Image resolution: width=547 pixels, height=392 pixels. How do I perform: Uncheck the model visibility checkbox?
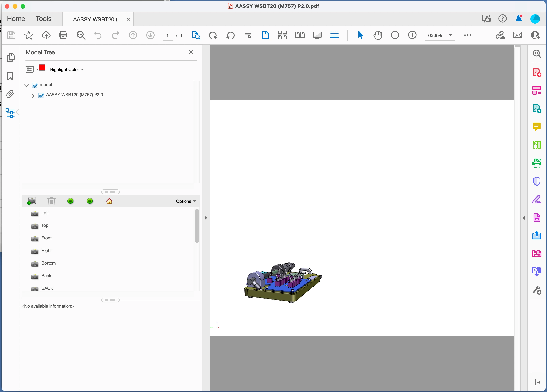pos(35,85)
